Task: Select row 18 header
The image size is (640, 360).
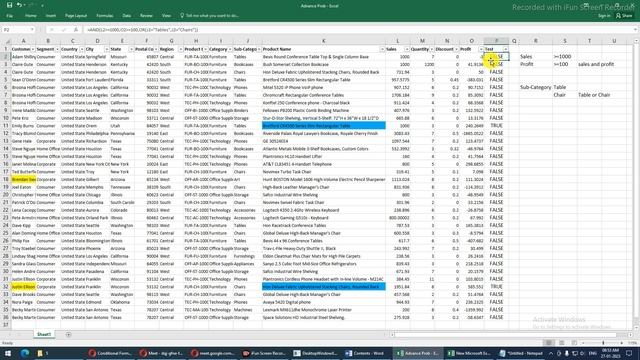Action: [x=6, y=180]
